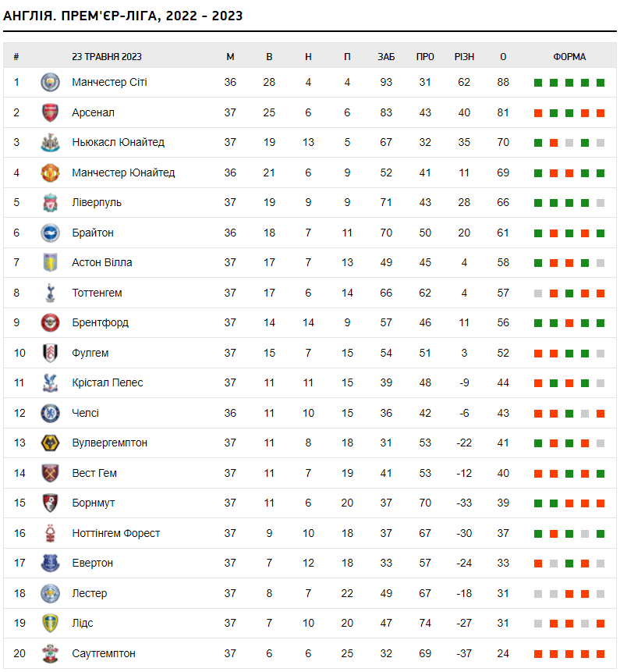Click the 23 ТРАВНЯ 2023 date header
The image size is (620, 672).
tap(107, 56)
